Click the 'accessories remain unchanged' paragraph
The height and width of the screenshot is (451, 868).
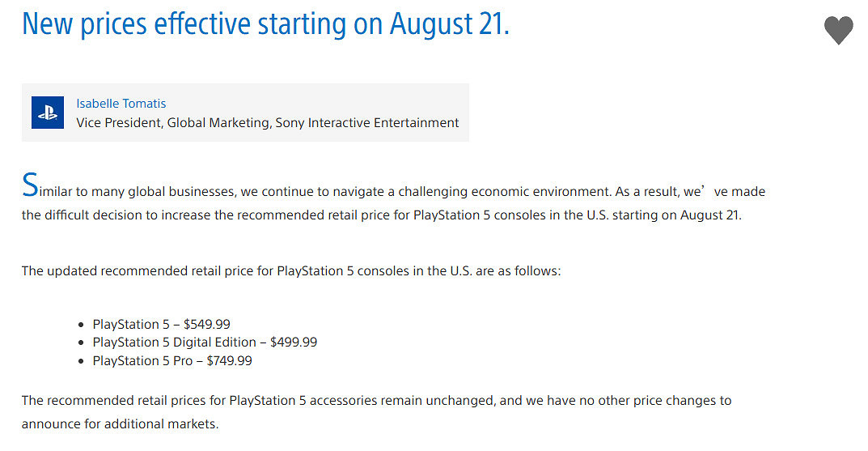point(375,401)
